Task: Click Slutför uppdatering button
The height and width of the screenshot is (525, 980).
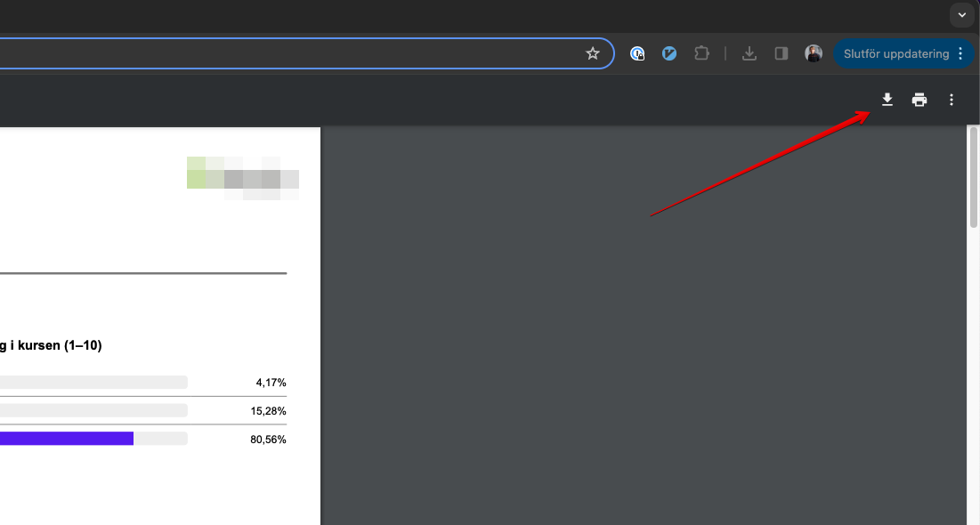Action: (895, 53)
